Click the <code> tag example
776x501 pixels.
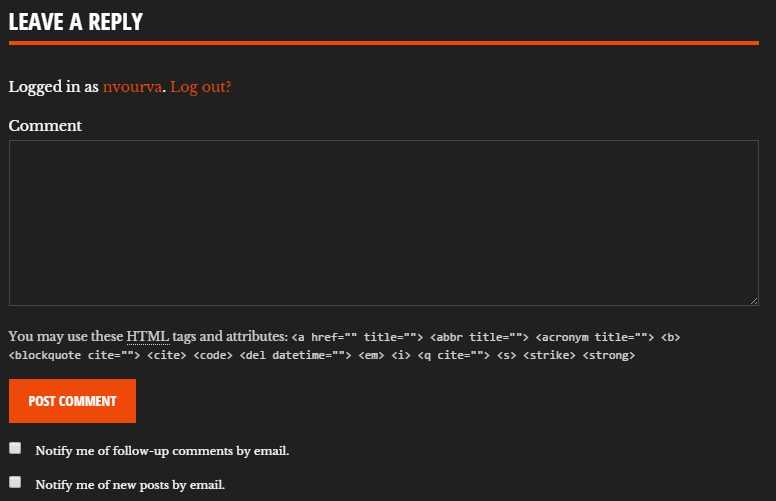pos(213,355)
